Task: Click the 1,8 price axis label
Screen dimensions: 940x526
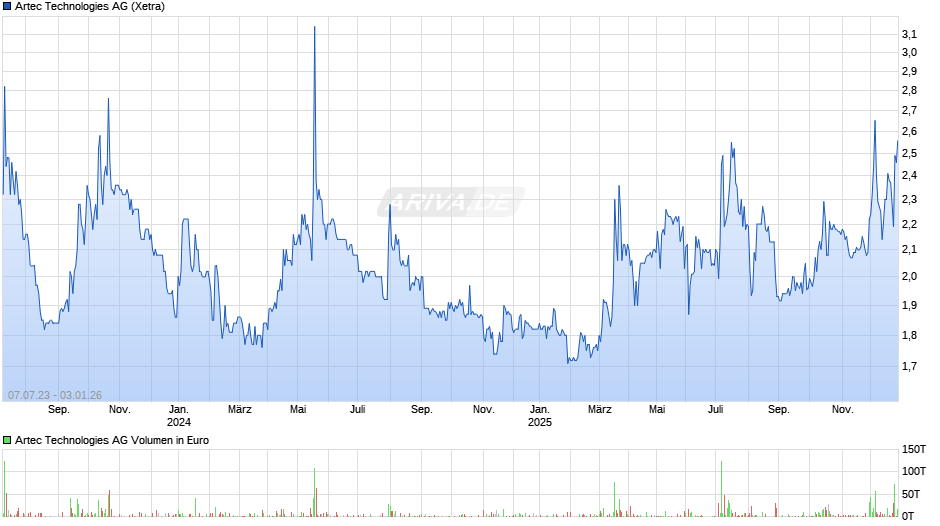Action: [x=909, y=335]
